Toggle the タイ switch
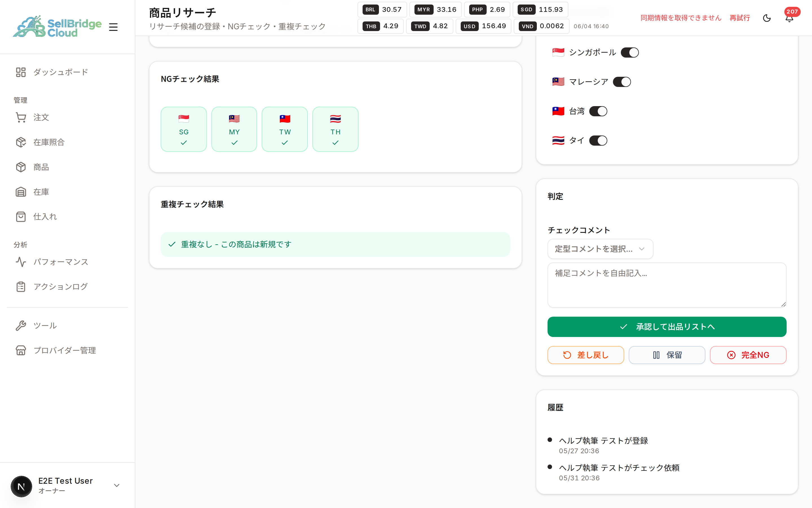Image resolution: width=812 pixels, height=508 pixels. coord(598,141)
